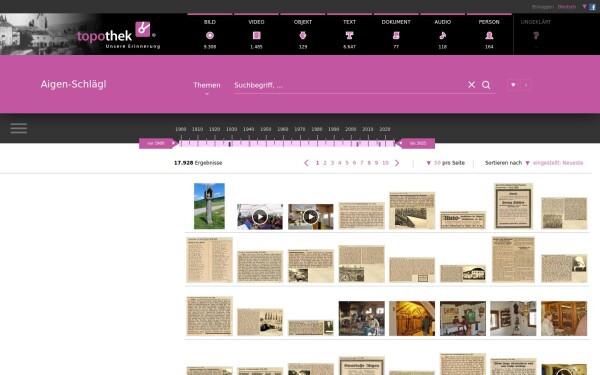
Task: Select the PERSON tab label
Action: pyautogui.click(x=489, y=22)
